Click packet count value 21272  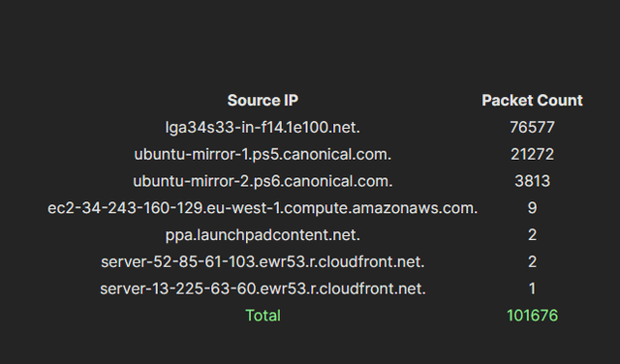[532, 154]
